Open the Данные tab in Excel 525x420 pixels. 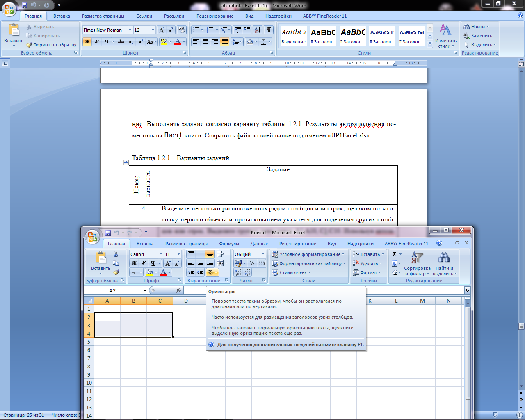click(x=259, y=244)
